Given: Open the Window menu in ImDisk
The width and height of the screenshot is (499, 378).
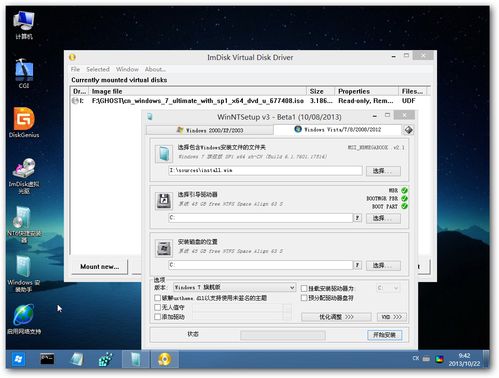Looking at the screenshot, I should 127,69.
